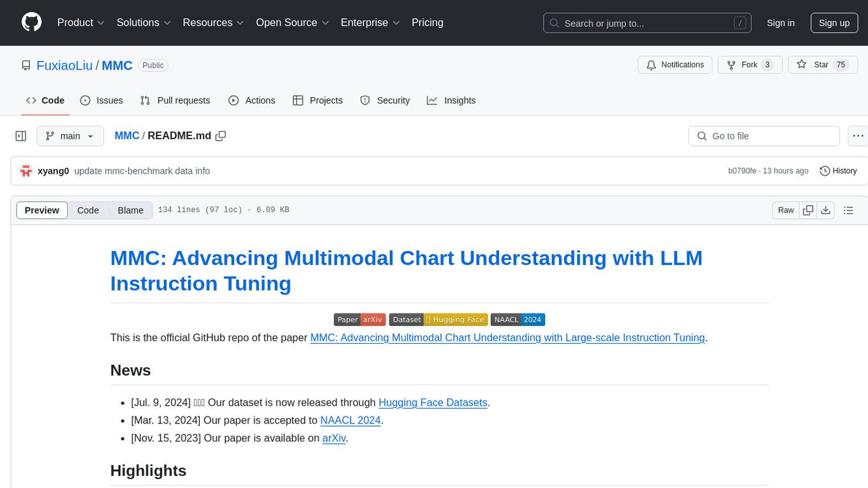Expand the Resources menu

(x=214, y=22)
